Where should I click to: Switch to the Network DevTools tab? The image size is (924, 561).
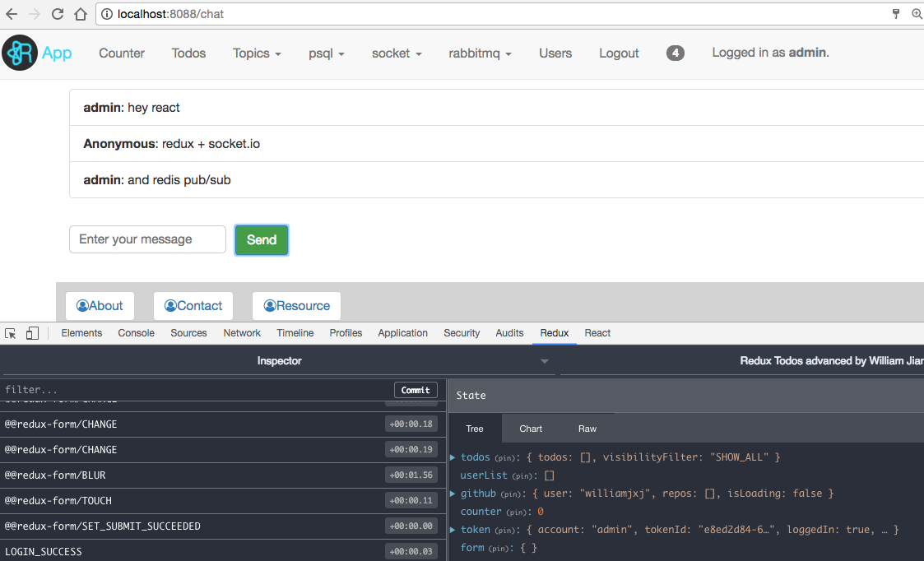pos(242,333)
